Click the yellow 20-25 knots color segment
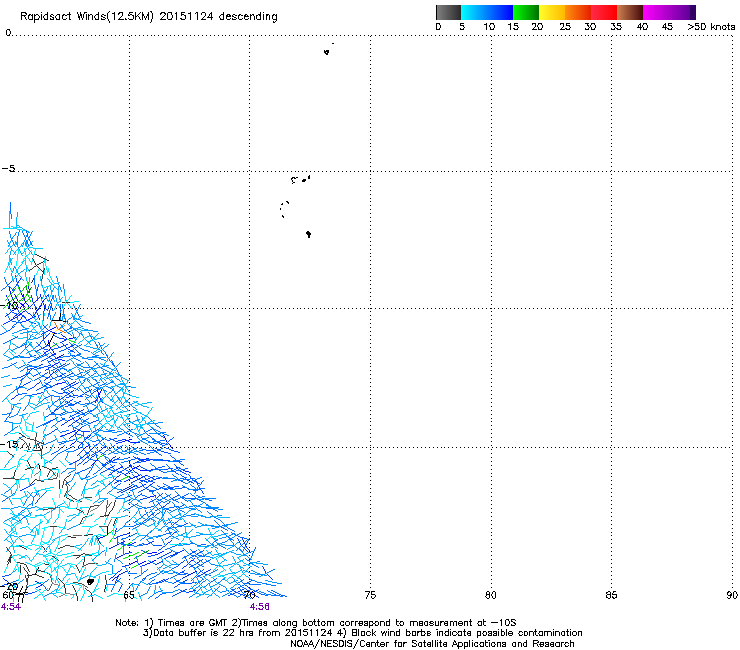 552,12
